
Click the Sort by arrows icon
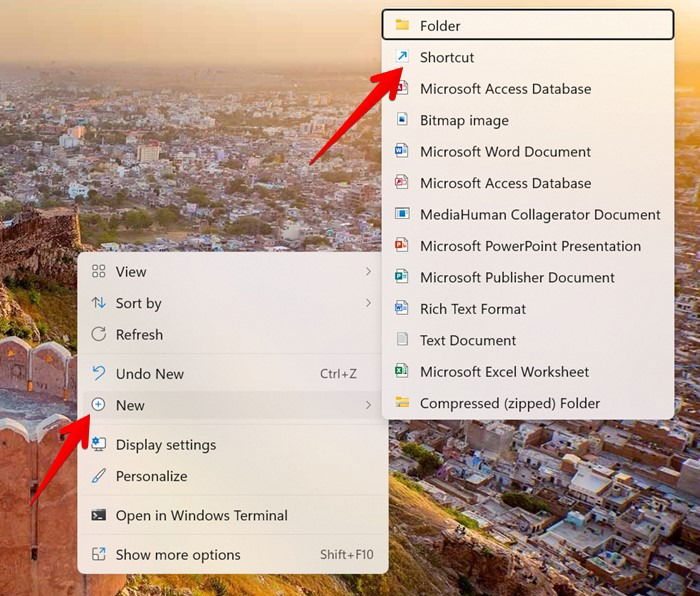99,303
